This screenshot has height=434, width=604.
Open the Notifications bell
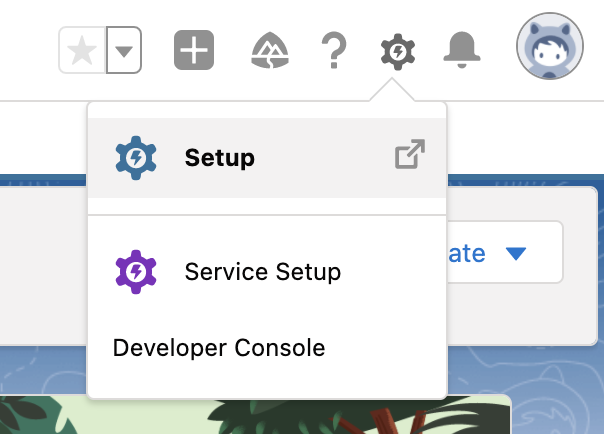462,50
